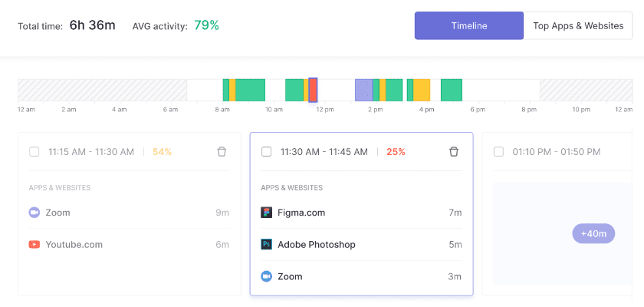
Task: Click the purple block on timeline
Action: click(x=363, y=90)
